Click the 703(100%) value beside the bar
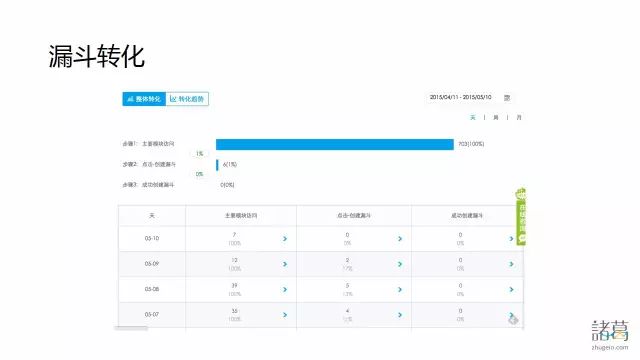Image resolution: width=640 pixels, height=360 pixels. [471, 144]
